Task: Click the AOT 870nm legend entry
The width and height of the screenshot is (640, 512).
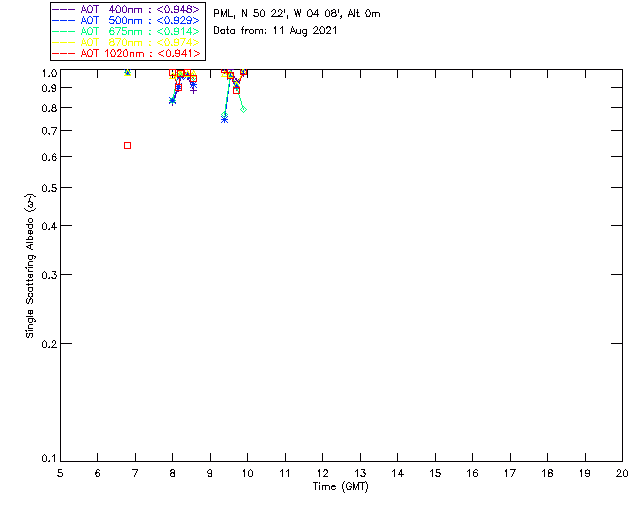Action: [x=126, y=42]
